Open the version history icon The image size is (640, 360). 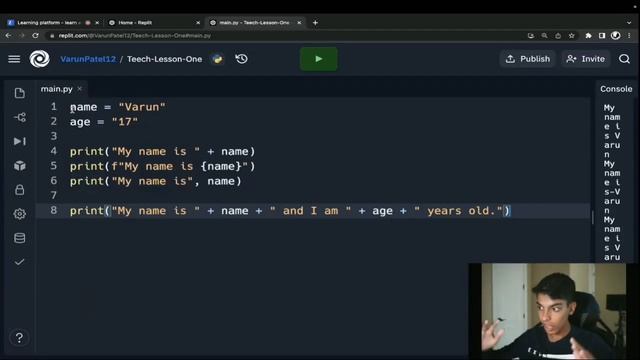click(242, 59)
